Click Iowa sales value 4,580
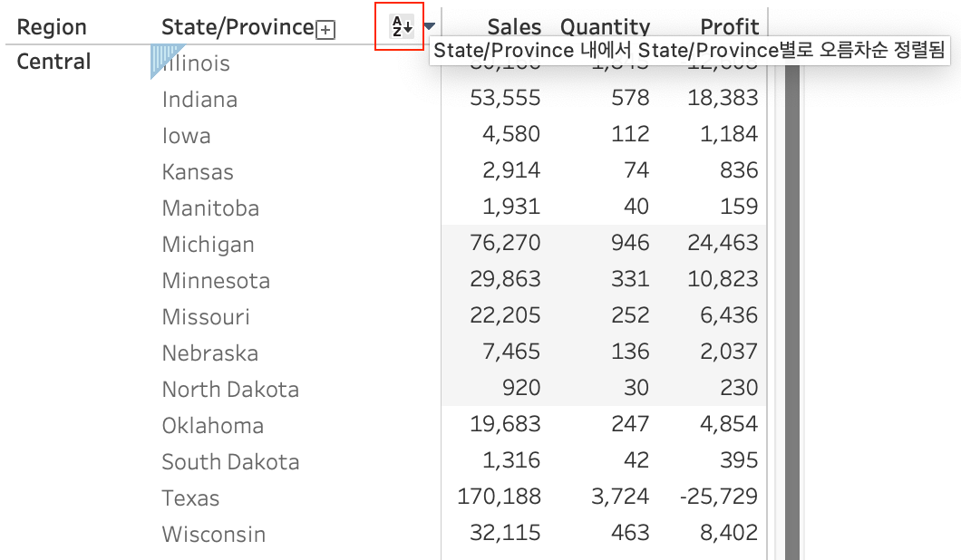This screenshot has height=560, width=961. pyautogui.click(x=511, y=134)
